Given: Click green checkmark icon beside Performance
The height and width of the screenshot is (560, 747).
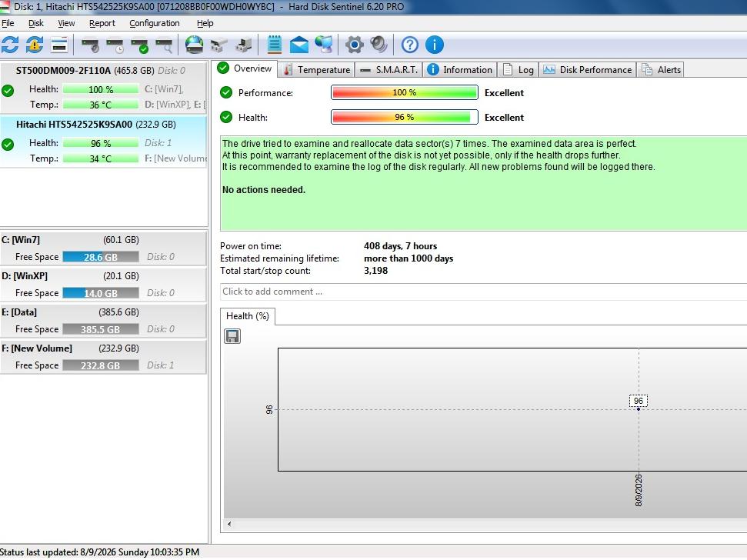Looking at the screenshot, I should [226, 92].
